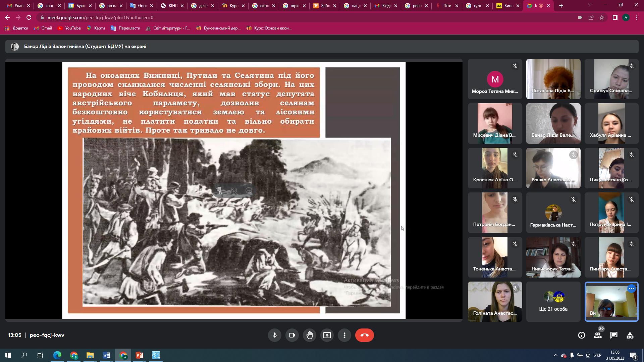
Task: Unpin the presentation using the crossed pin icon
Action: tap(219, 190)
